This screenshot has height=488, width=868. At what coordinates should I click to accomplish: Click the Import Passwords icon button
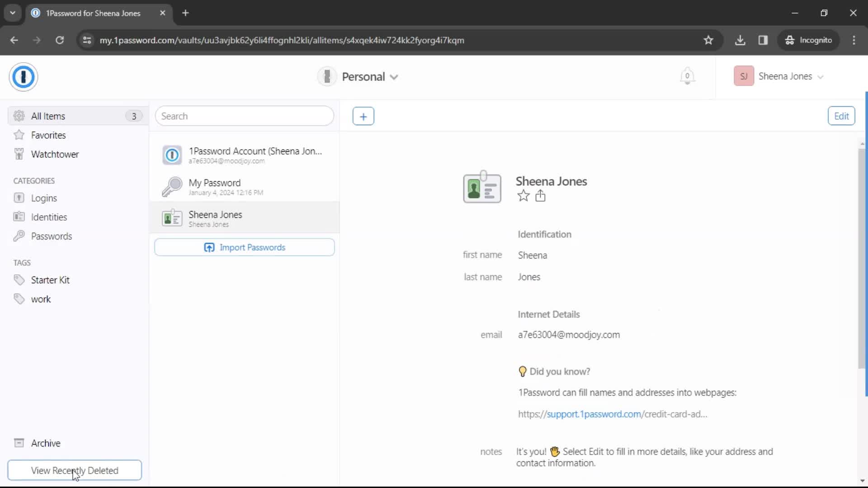click(x=209, y=247)
